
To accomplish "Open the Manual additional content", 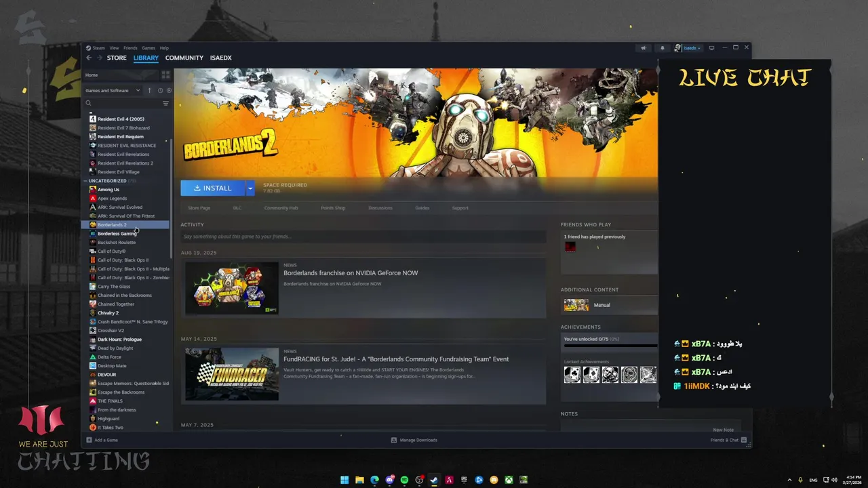I will click(x=602, y=305).
